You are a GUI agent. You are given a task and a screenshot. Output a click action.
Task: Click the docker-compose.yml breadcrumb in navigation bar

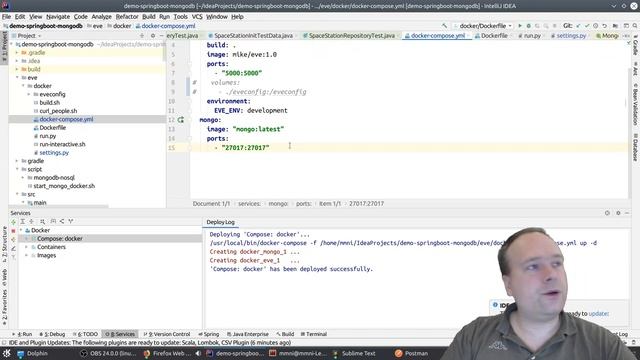coord(166,26)
